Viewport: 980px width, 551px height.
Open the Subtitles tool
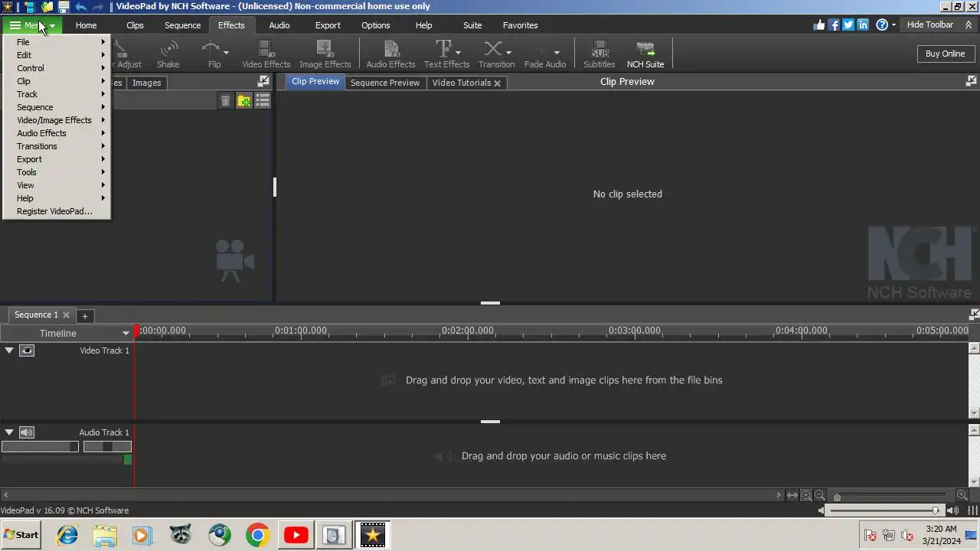pos(599,54)
